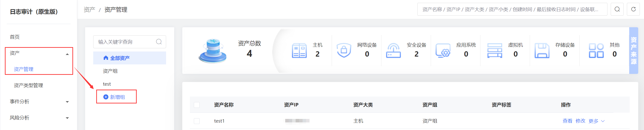Open the 首页 menu item
Screen dimensions: 644x130
[15, 37]
